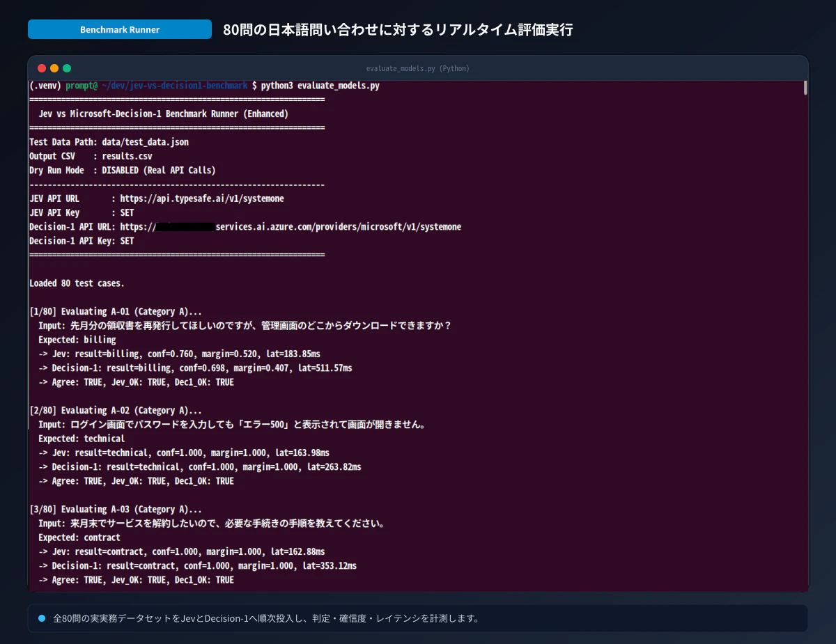Click the Benchmark Runner badge
The height and width of the screenshot is (644, 836).
(x=120, y=29)
